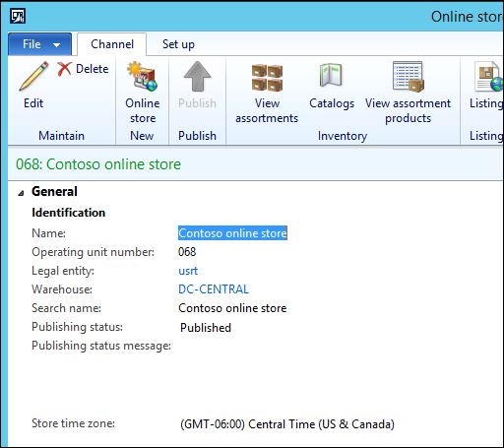Viewport: 504px width, 448px height.
Task: Click the Edit pencil icon
Action: tap(33, 76)
